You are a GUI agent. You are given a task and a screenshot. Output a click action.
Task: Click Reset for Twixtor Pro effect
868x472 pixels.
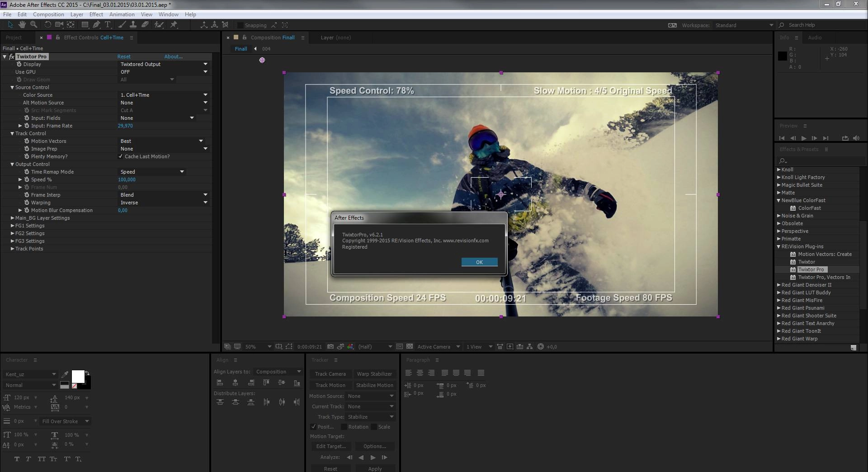click(x=124, y=57)
